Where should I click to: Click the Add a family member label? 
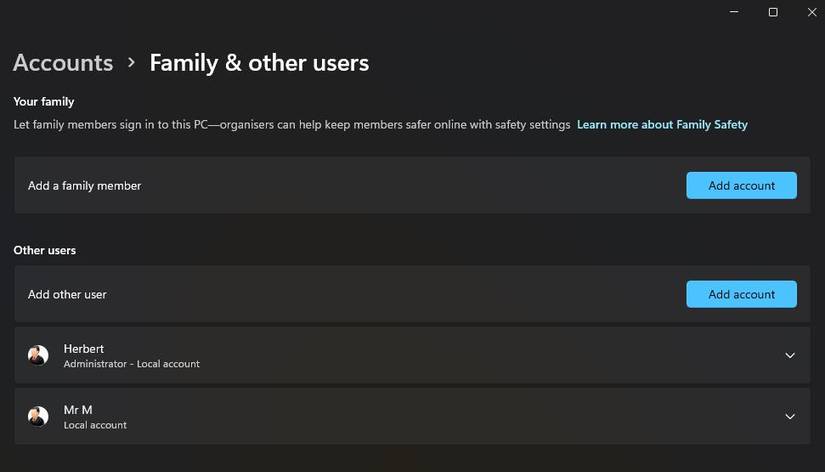click(x=84, y=186)
